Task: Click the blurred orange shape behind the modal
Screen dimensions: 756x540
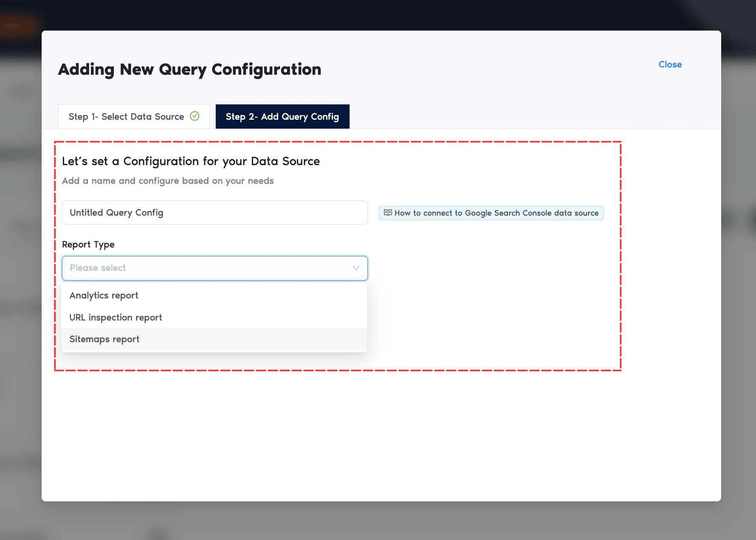Action: pos(17,25)
